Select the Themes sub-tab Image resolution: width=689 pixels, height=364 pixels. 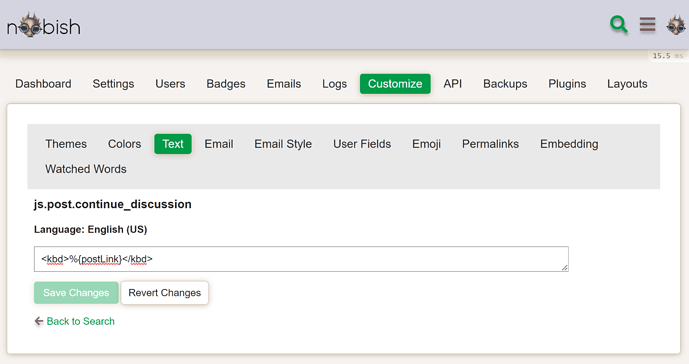pyautogui.click(x=66, y=144)
